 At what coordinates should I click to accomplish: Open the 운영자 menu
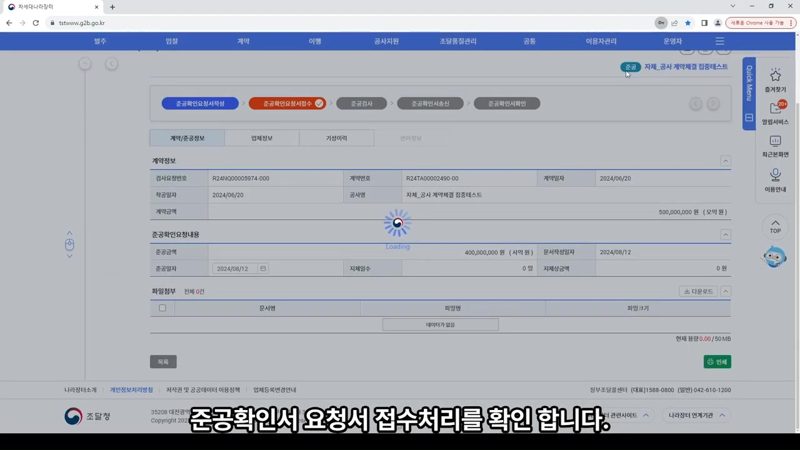(x=672, y=41)
